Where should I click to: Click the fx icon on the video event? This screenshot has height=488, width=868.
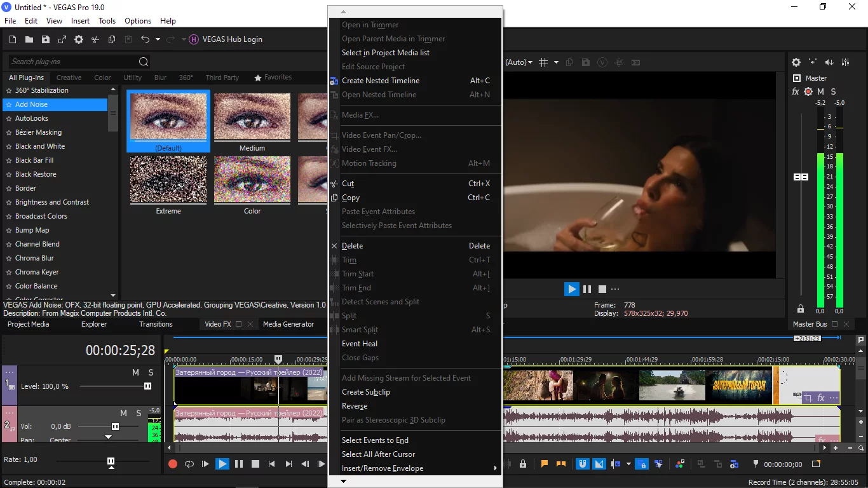tap(821, 398)
